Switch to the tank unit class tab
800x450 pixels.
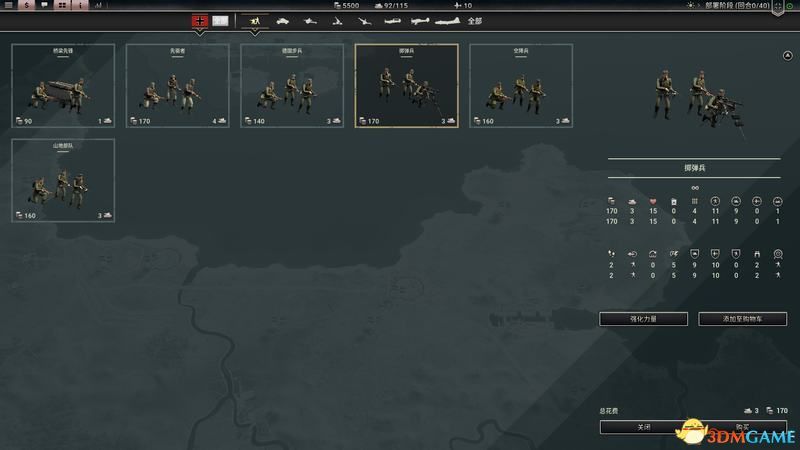pos(282,21)
